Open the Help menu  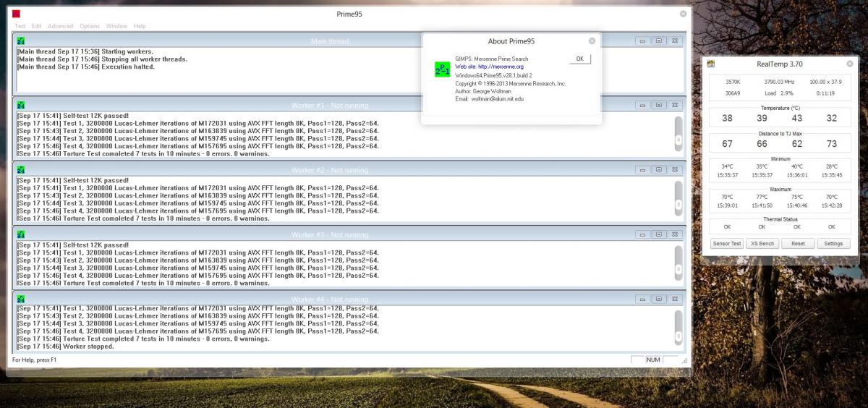pos(140,26)
